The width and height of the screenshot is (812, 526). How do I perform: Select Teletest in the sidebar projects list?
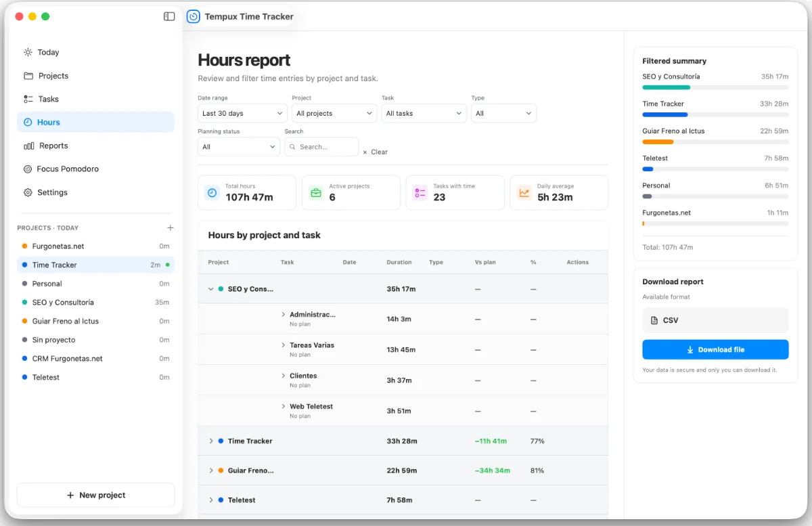tap(95, 378)
